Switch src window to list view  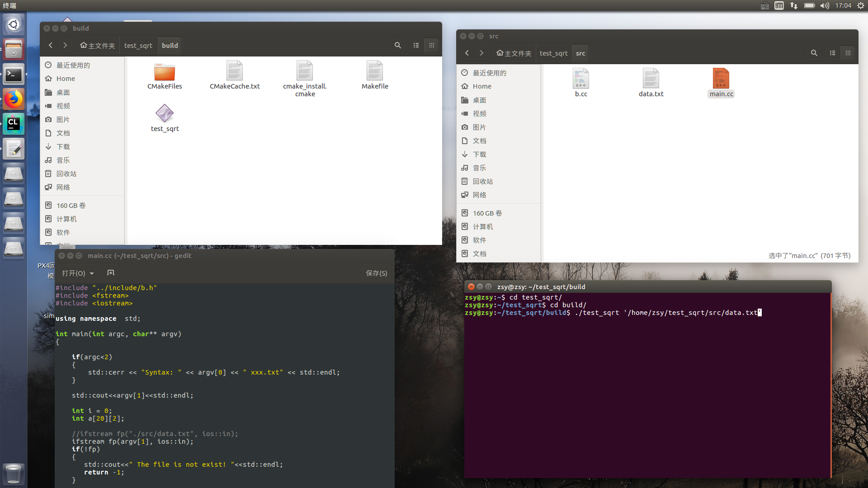pyautogui.click(x=832, y=53)
